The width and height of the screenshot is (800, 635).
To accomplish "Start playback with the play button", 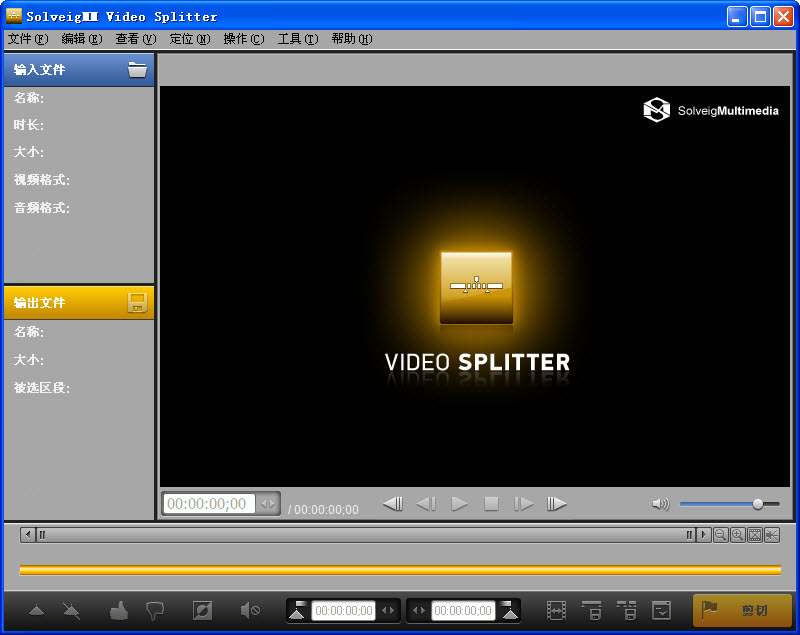I will pos(459,504).
